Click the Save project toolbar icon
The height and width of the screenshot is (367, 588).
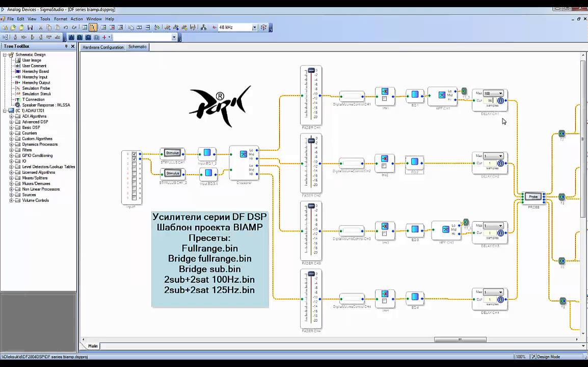(x=30, y=28)
